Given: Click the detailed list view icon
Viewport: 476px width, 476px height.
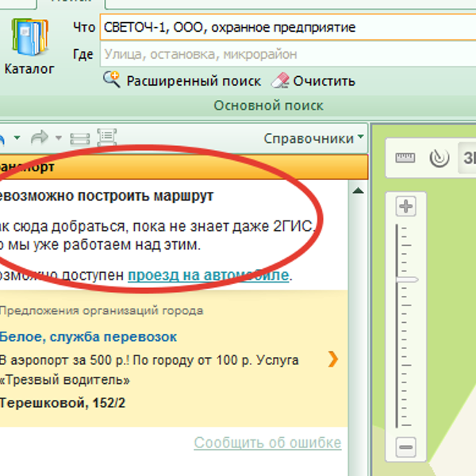Looking at the screenshot, I should tap(107, 137).
